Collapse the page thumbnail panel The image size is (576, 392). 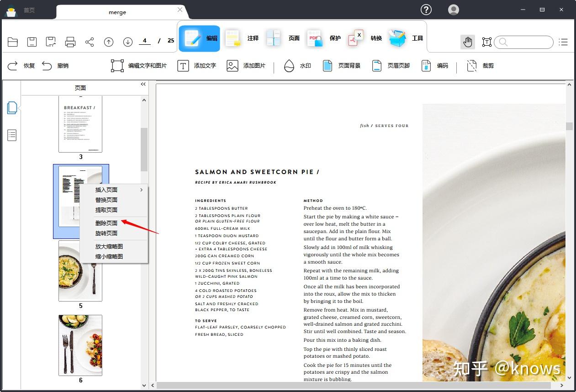click(x=143, y=84)
